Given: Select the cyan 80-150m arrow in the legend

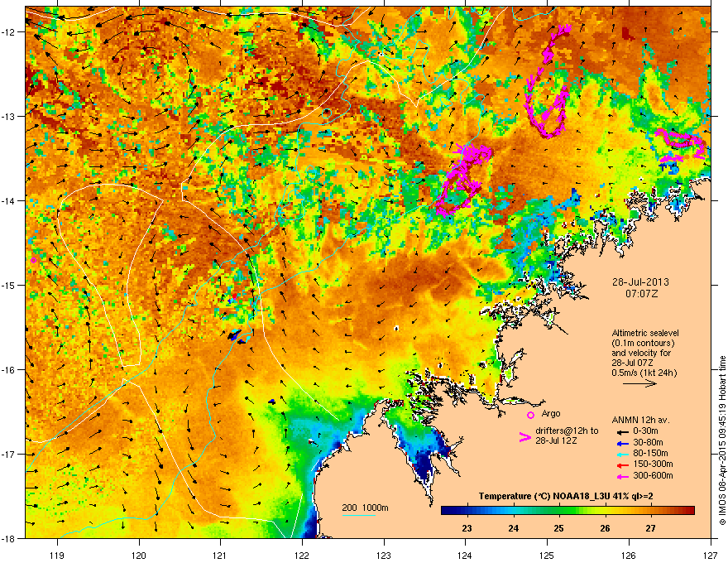Looking at the screenshot, I should click(x=622, y=455).
